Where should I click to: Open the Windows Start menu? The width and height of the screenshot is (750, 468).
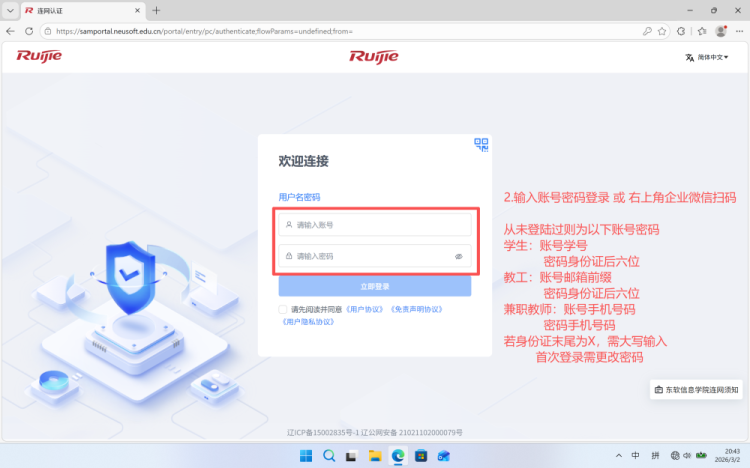pos(305,456)
